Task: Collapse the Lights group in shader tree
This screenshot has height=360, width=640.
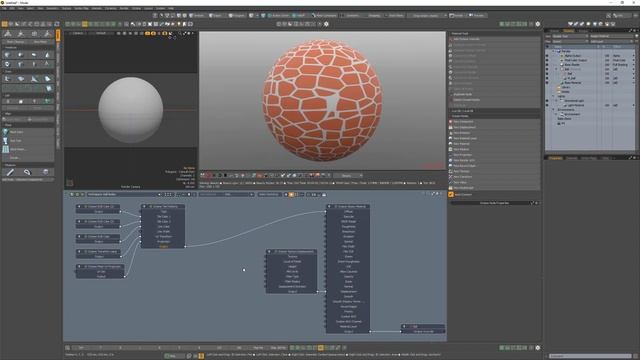Action: click(x=553, y=96)
